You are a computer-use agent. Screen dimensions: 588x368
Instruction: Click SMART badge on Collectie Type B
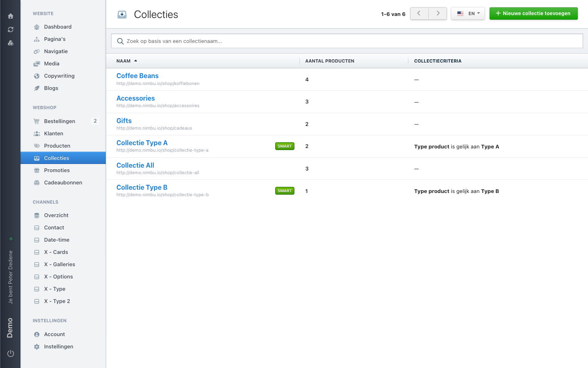285,191
